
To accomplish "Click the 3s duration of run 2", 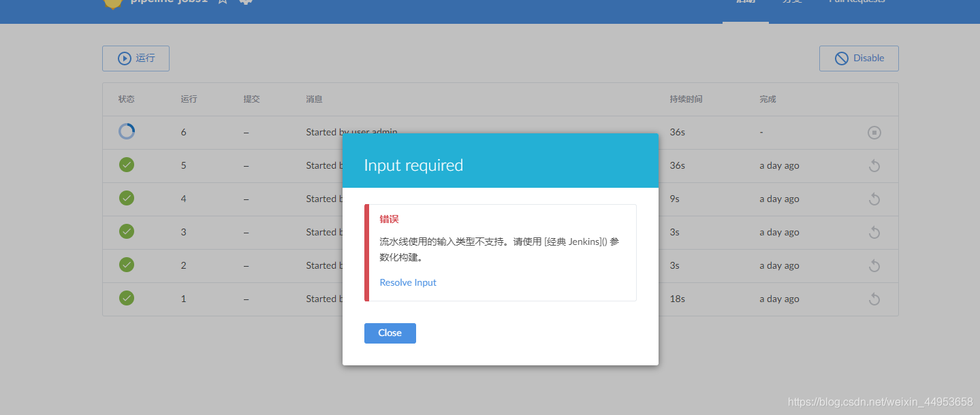I will pyautogui.click(x=674, y=266).
